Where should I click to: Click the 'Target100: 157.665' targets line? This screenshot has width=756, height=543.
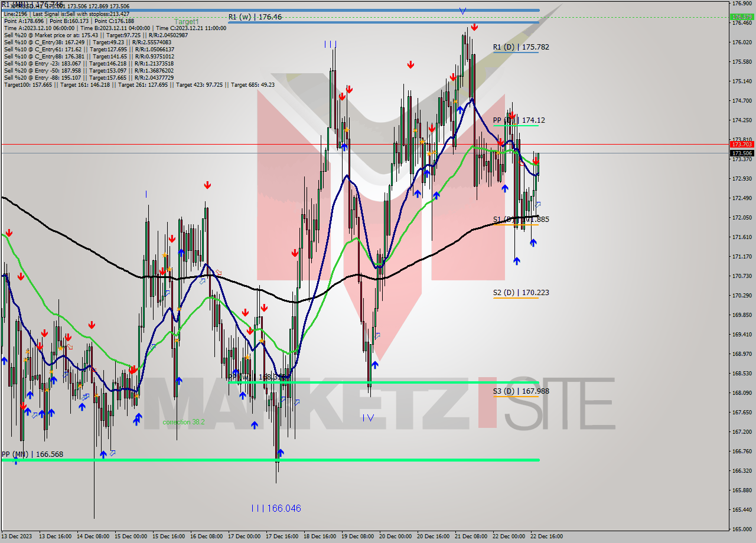(x=139, y=84)
